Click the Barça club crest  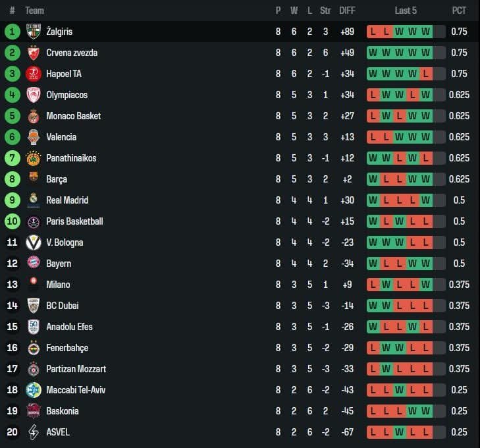(34, 179)
